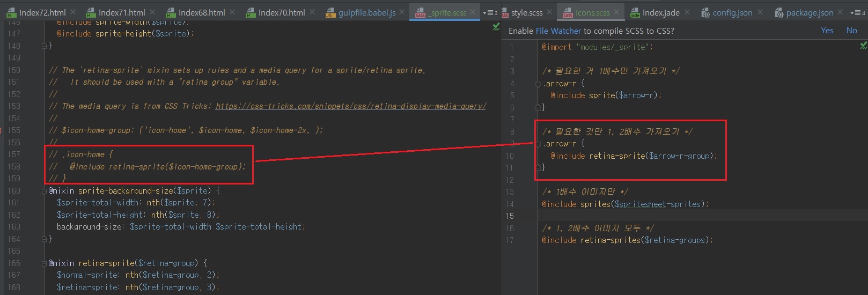Image resolution: width=868 pixels, height=295 pixels.
Task: Collapse the sprite-background-size mixin fold marker
Action: (x=45, y=191)
